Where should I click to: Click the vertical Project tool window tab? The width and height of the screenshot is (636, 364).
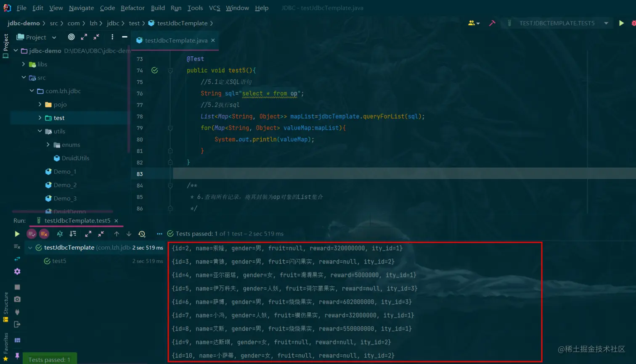click(5, 46)
